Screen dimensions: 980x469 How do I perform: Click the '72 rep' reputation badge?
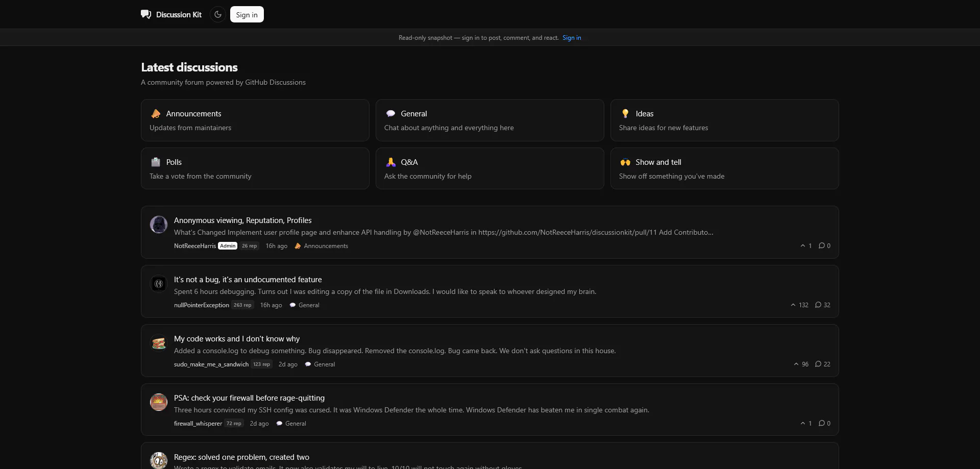[234, 424]
